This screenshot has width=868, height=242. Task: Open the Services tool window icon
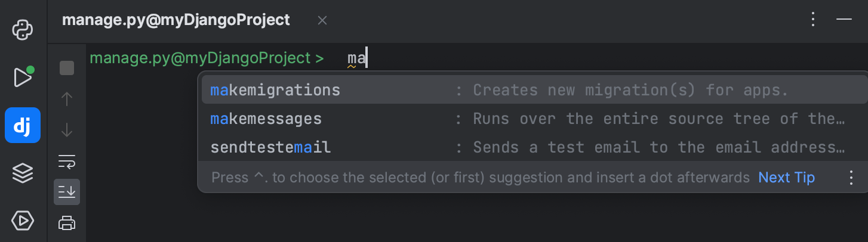23,221
